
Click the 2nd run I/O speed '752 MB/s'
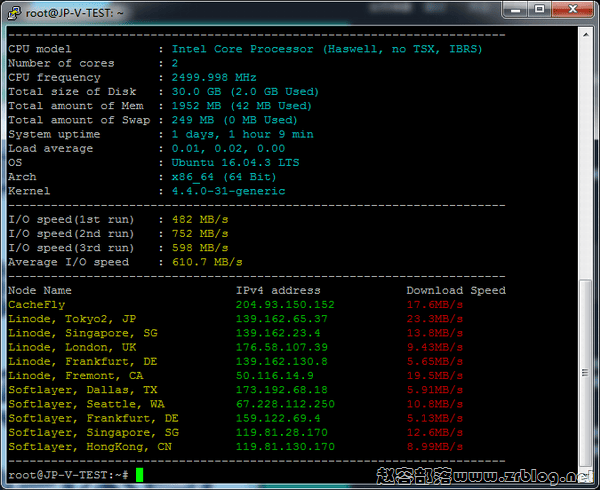200,233
